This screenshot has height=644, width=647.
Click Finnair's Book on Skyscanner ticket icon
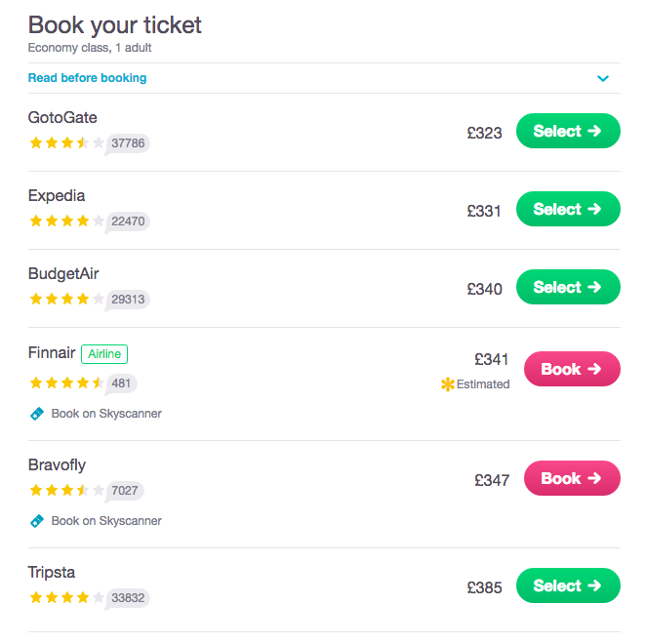tap(37, 414)
